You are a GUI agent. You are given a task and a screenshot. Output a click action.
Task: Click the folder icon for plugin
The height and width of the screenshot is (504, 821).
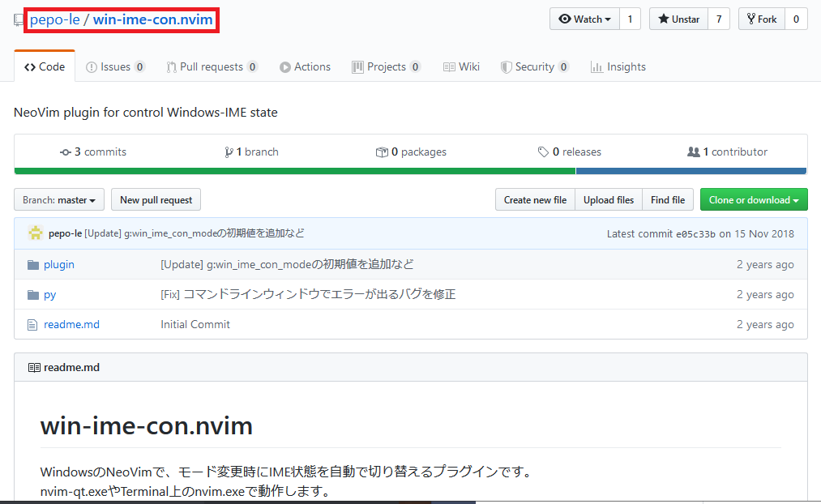point(33,265)
